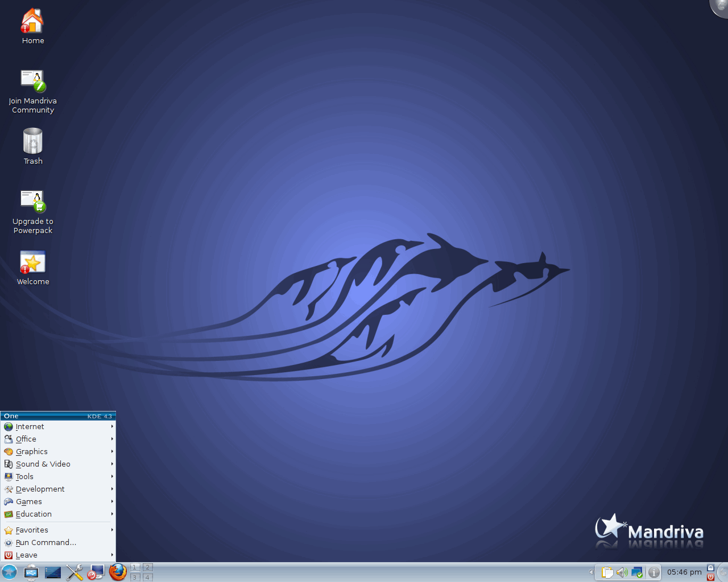Click the 05:46 pm clock
728x582 pixels.
(684, 572)
